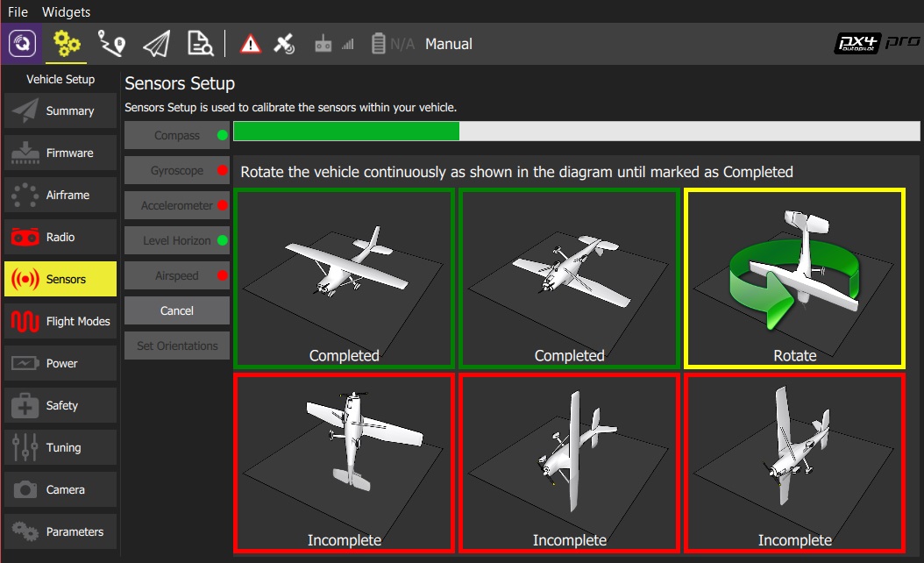
Task: Check the GPS satellite status icon
Action: pos(282,42)
